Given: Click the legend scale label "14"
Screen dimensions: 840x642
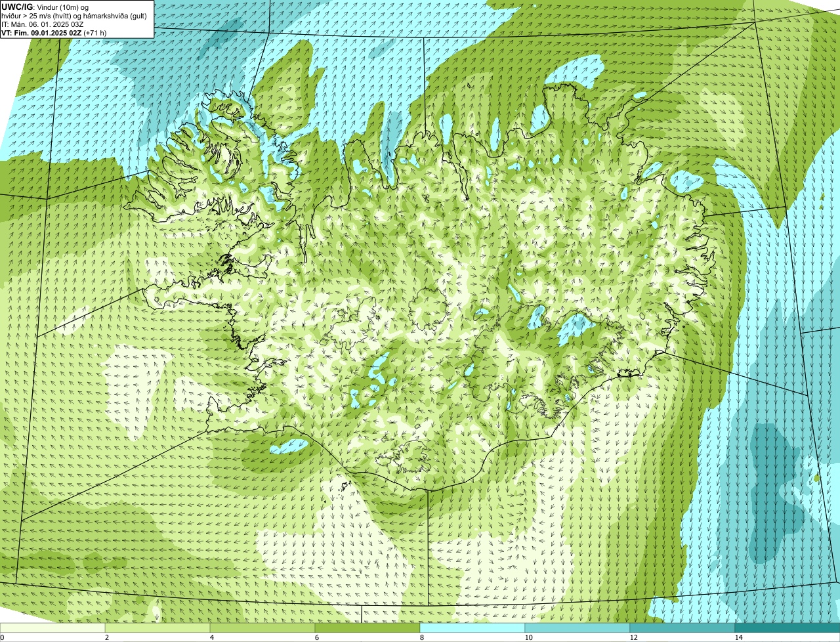Looking at the screenshot, I should (x=738, y=637).
